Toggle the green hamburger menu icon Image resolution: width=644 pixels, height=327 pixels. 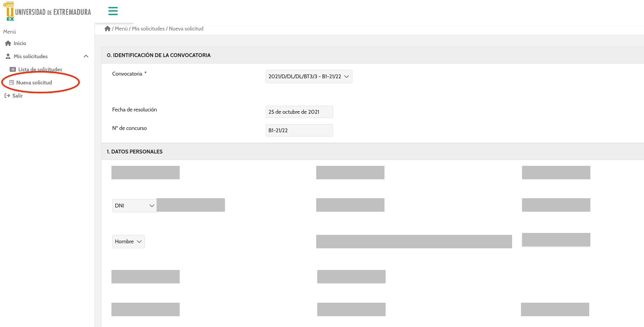(x=113, y=11)
